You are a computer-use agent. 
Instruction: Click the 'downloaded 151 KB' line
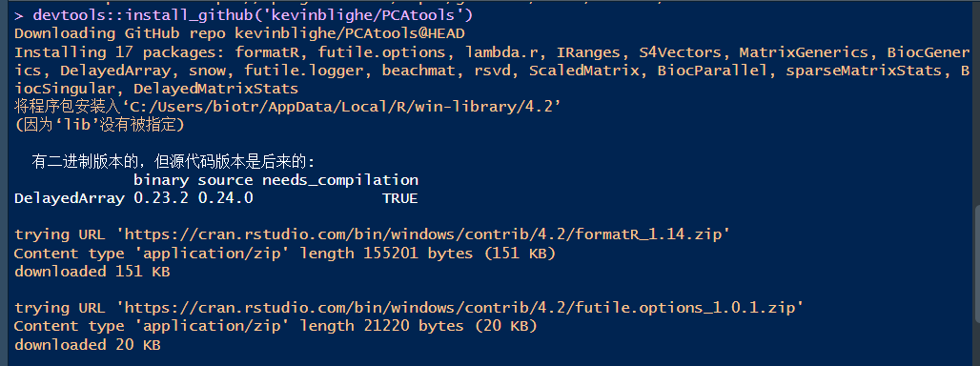(92, 272)
